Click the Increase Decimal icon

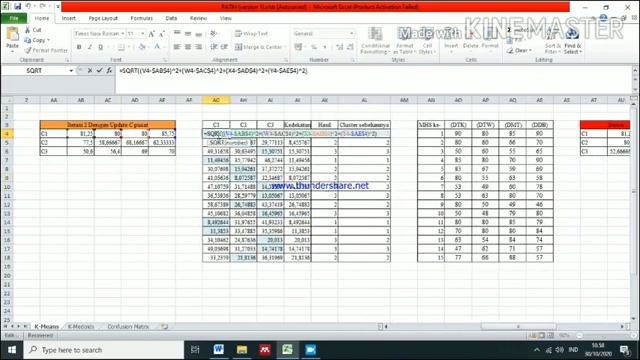click(x=340, y=47)
